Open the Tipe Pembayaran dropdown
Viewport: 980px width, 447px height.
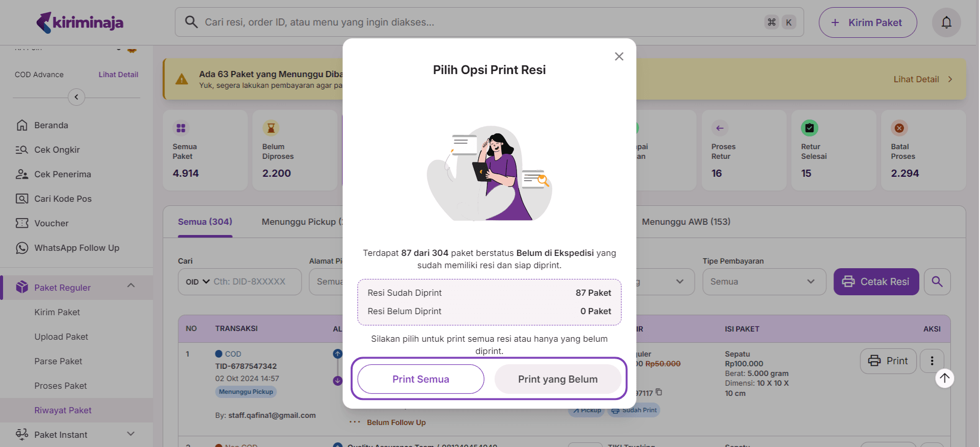764,281
